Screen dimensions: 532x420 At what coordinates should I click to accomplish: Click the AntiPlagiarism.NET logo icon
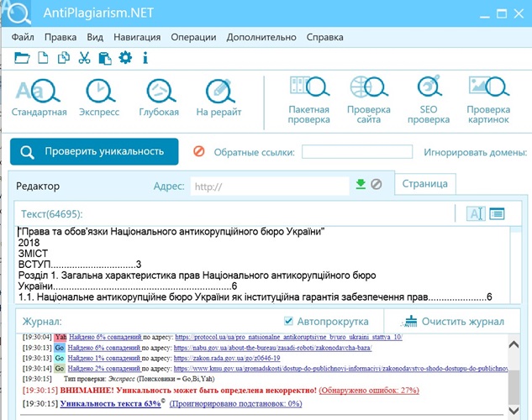pos(16,13)
